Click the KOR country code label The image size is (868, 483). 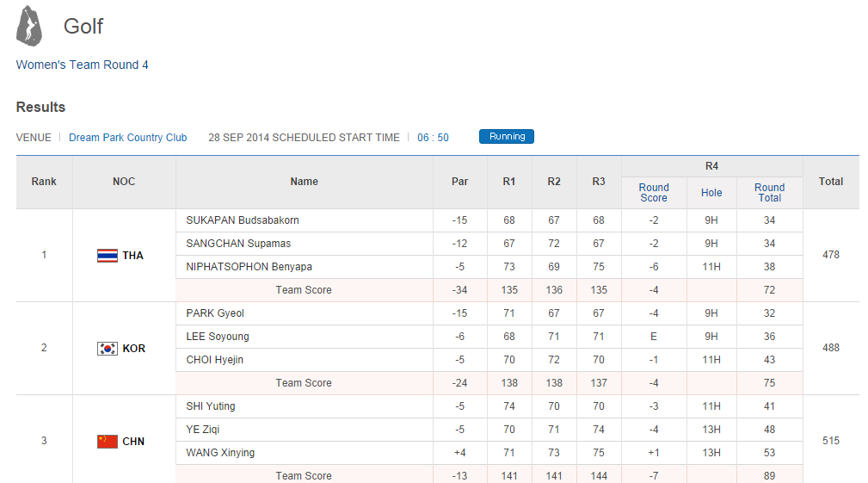pos(133,349)
